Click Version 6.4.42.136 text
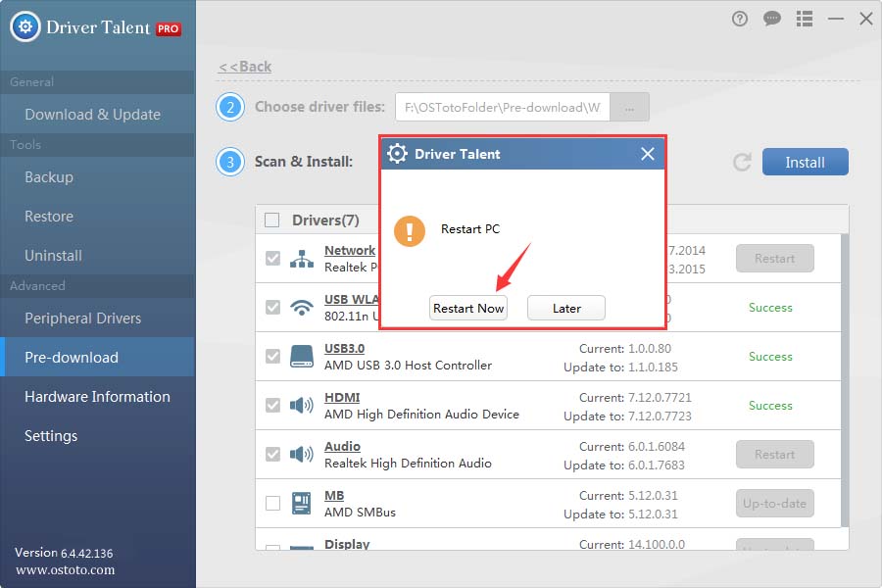Screen dimensions: 882x588 [64, 553]
